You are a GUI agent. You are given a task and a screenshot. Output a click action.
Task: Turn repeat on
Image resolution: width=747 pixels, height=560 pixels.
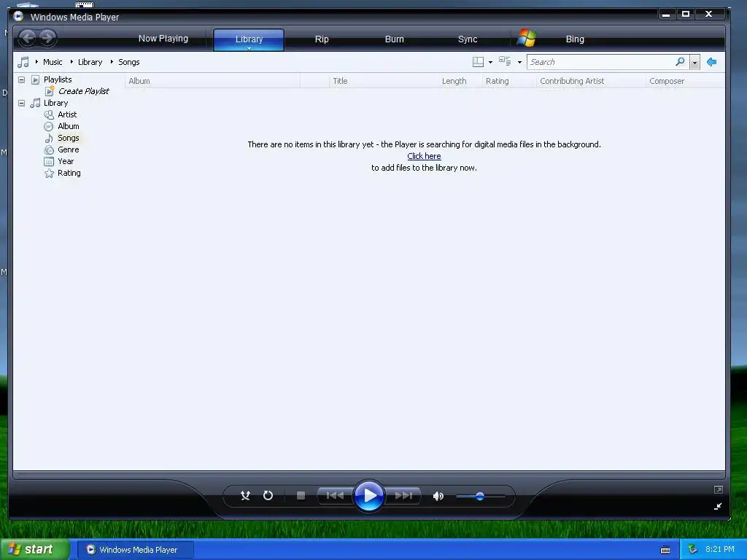pos(268,496)
